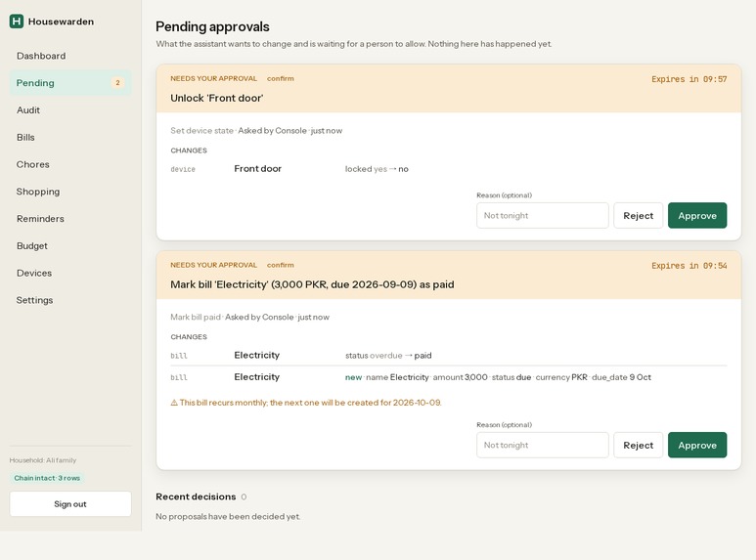
Task: Click the 'Pending approvals' page heading
Action: point(212,26)
